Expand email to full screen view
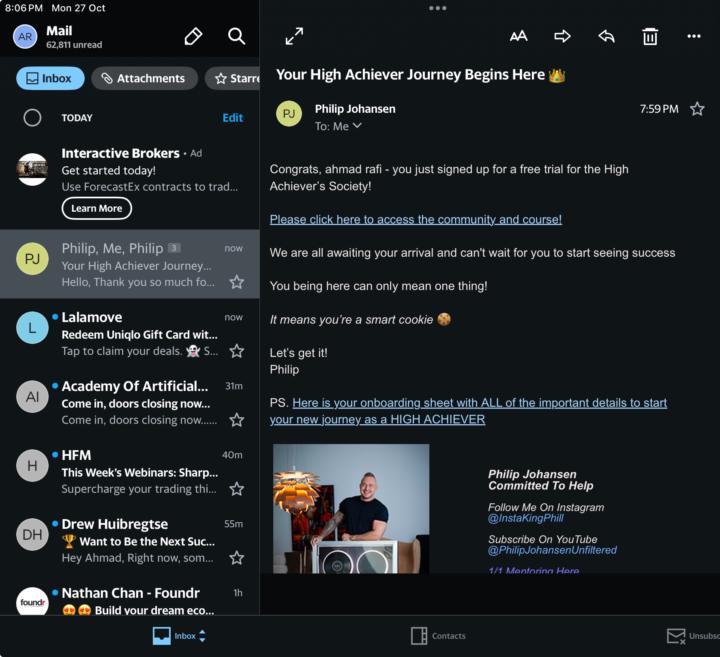720x657 pixels. 294,37
